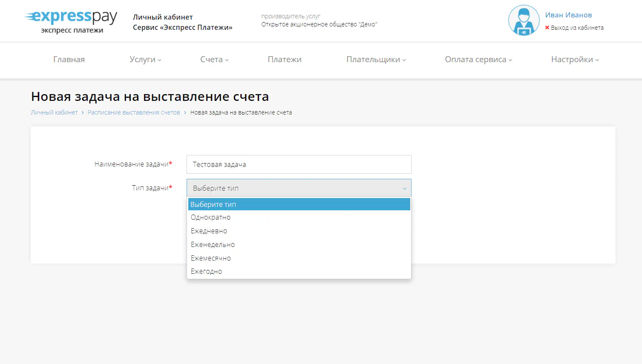
Task: Expand the Оплата сервиса dropdown
Action: tap(478, 60)
